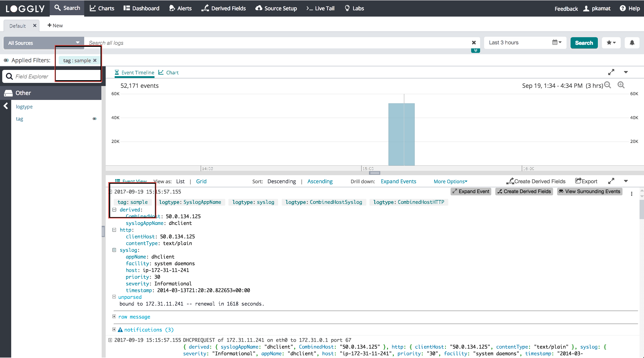Click the logtype: CombinedHostHTTP tag
Viewport: 644px width, 358px height.
click(409, 202)
